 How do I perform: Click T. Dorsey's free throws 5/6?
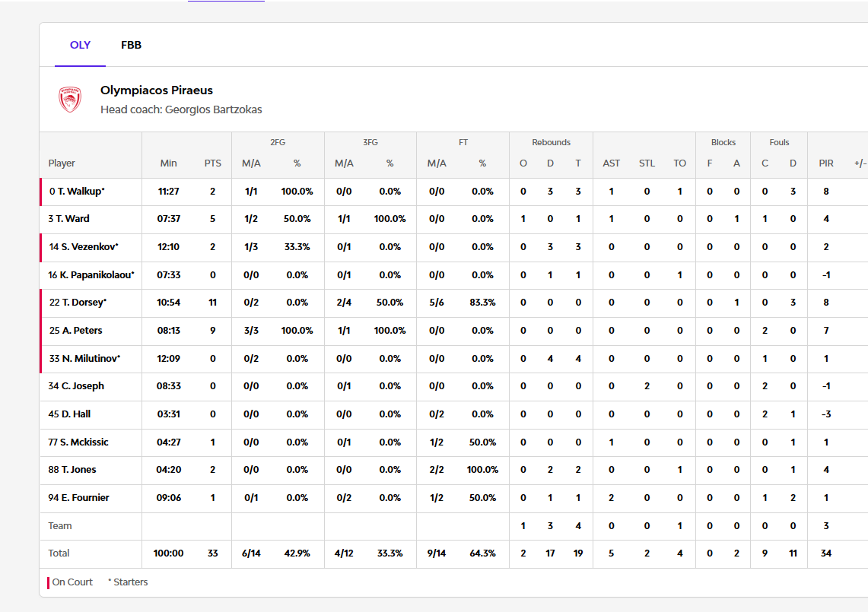click(437, 302)
